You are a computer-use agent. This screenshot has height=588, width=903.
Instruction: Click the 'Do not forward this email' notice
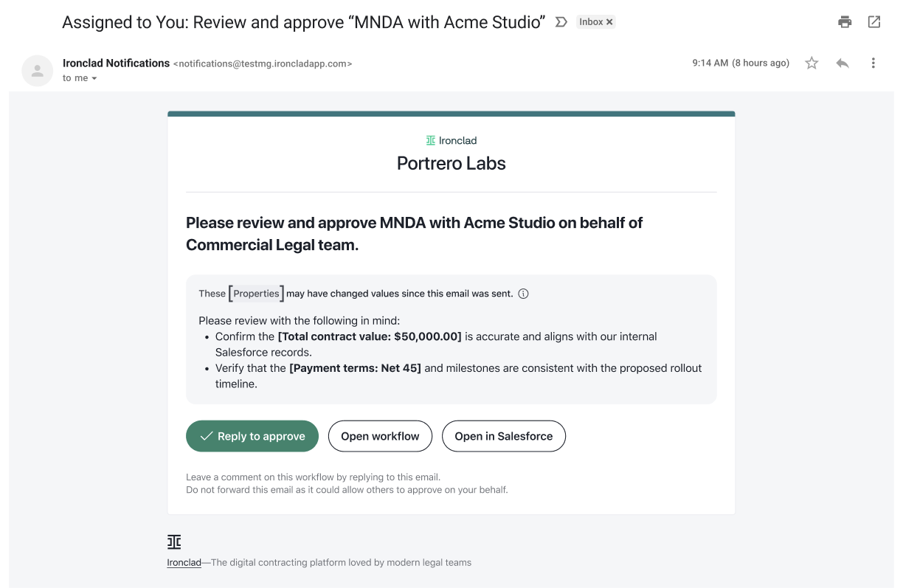click(347, 490)
